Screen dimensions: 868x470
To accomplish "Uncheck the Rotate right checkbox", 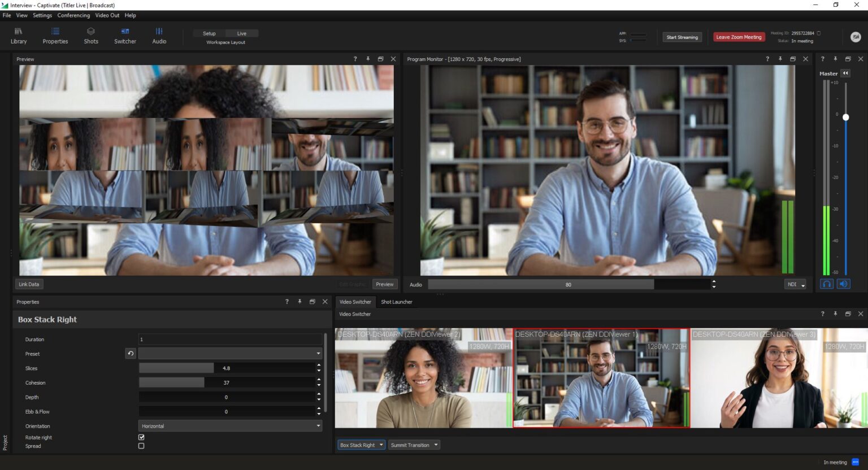I will tap(141, 437).
